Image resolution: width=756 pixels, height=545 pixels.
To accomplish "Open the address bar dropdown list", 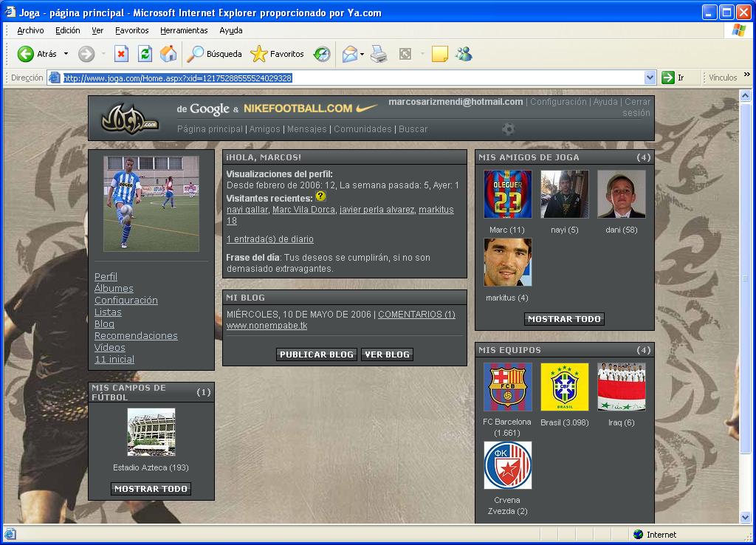I will (650, 78).
